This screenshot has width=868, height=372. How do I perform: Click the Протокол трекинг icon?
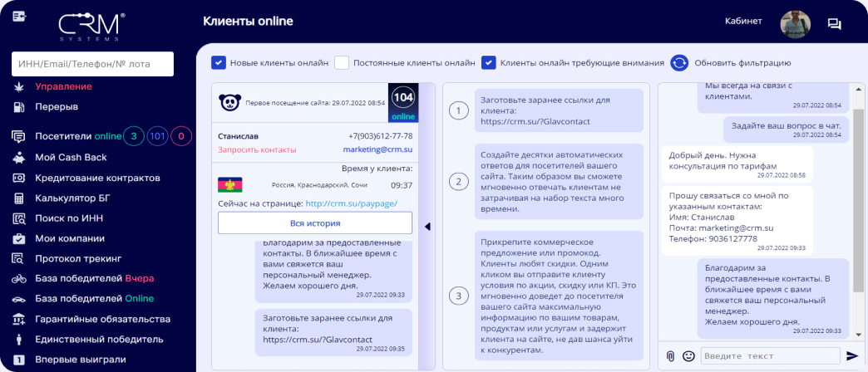[19, 258]
